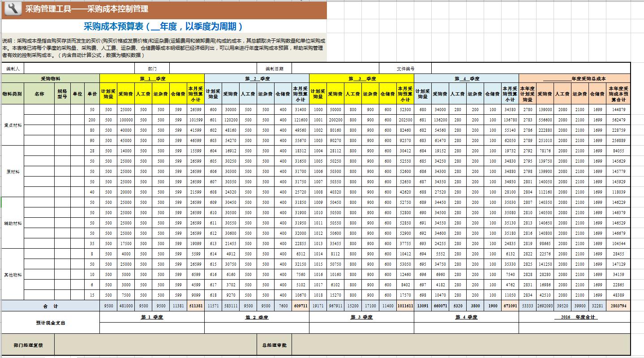The height and width of the screenshot is (358, 644).
Task: Click the wrench tool icon in the banner
Action: [12, 9]
